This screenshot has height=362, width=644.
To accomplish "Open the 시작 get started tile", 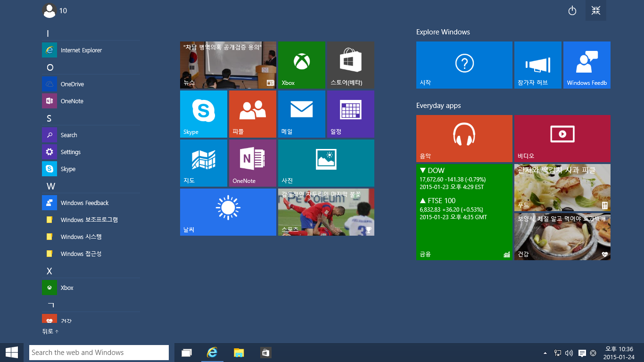I will click(464, 65).
